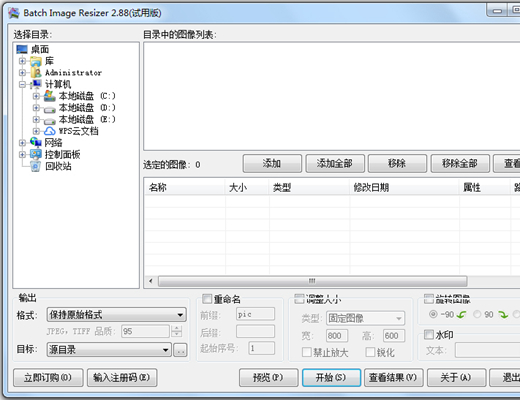Select the 回收站 recycle bin icon
Screen dimensions: 520x400
click(x=36, y=166)
